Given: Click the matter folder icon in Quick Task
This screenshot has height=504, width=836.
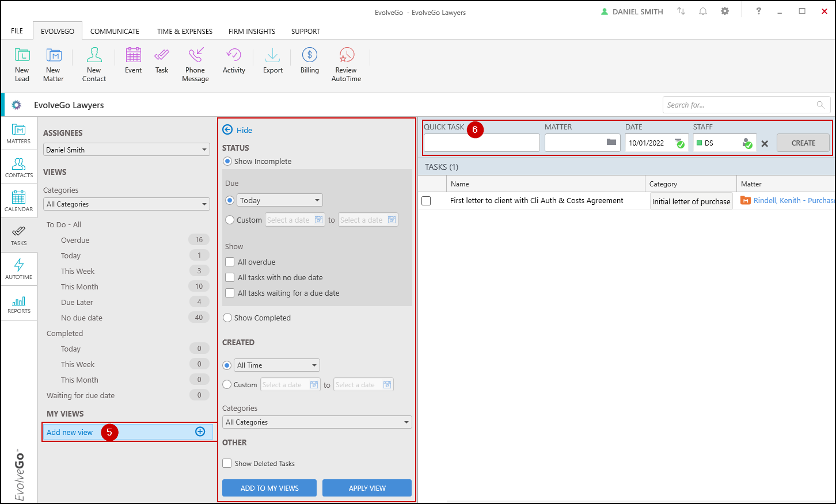Looking at the screenshot, I should pos(611,142).
